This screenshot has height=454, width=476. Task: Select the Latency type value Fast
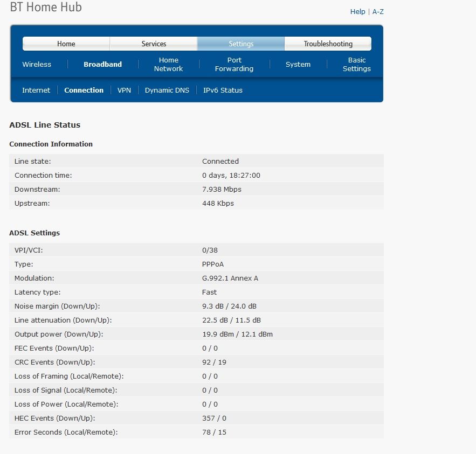[x=210, y=292]
